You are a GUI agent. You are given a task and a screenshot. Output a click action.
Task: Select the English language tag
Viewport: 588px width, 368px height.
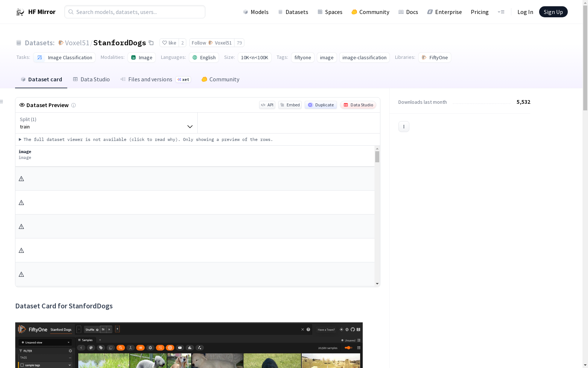click(204, 57)
